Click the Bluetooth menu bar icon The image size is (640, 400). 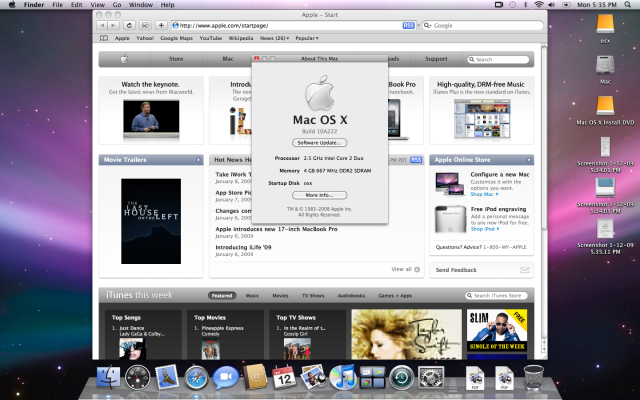(526, 4)
